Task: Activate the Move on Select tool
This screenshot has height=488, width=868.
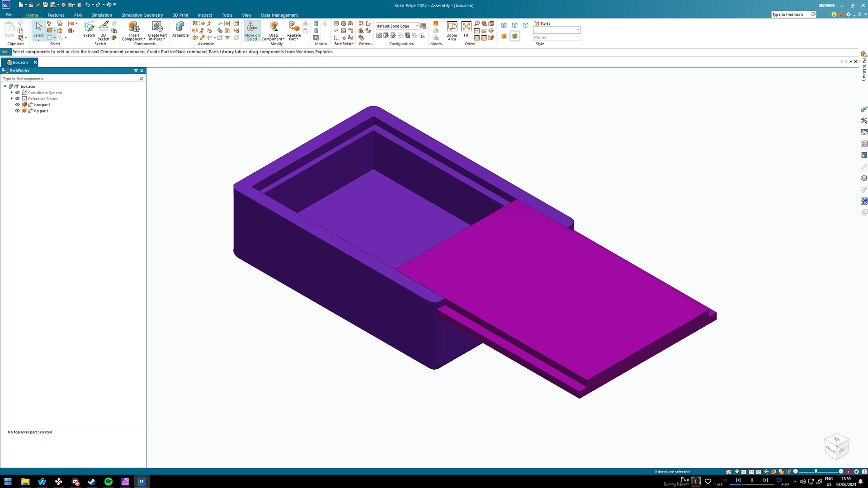Action: [252, 31]
